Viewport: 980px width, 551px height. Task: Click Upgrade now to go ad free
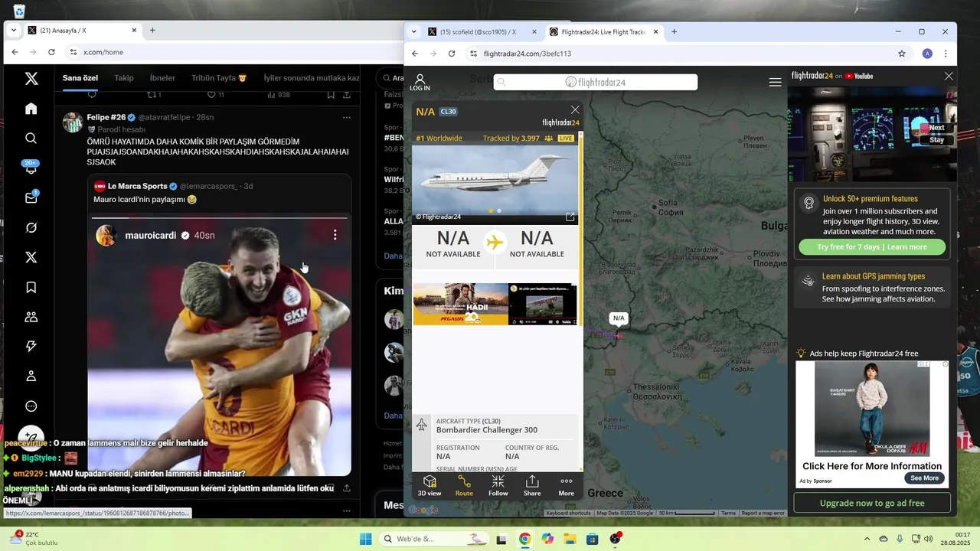click(872, 503)
